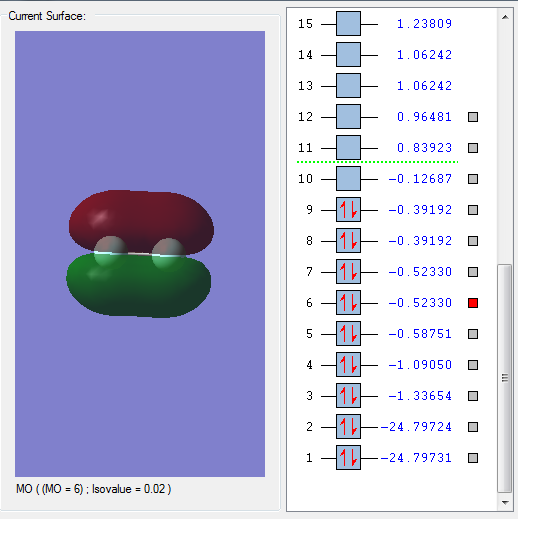Viewport: 535px width, 557px height.
Task: Click the empty orbital 10 LUMO box
Action: pos(348,179)
